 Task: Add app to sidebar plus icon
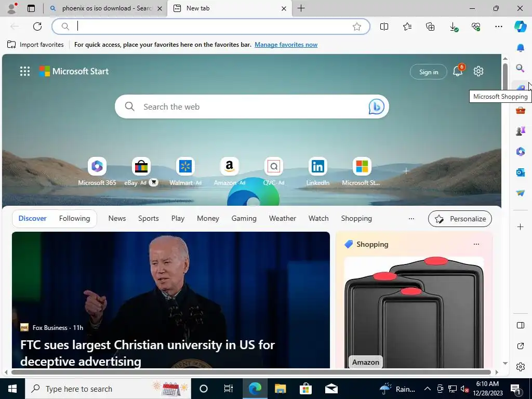521,227
